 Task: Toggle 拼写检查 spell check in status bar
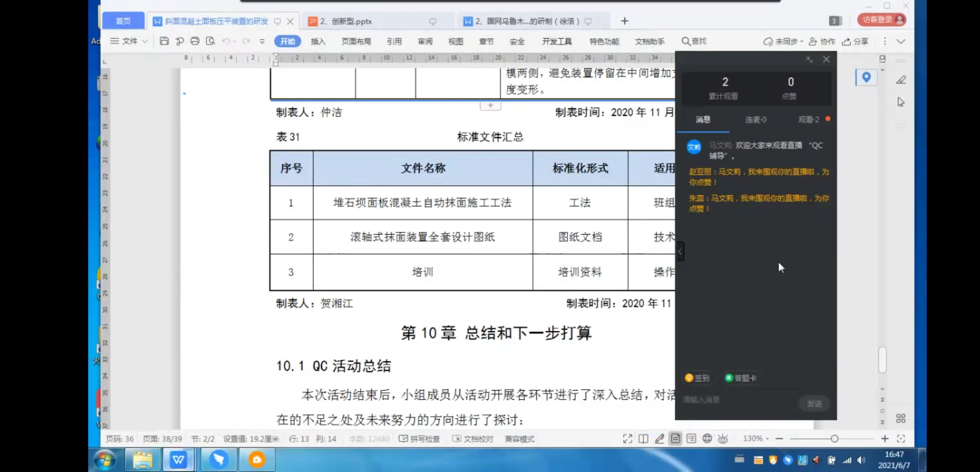tap(419, 439)
